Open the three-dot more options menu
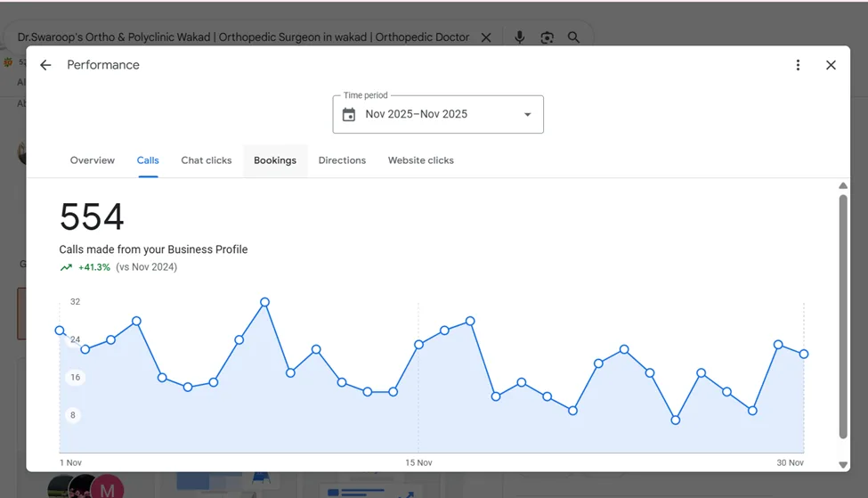The image size is (868, 498). pos(798,65)
